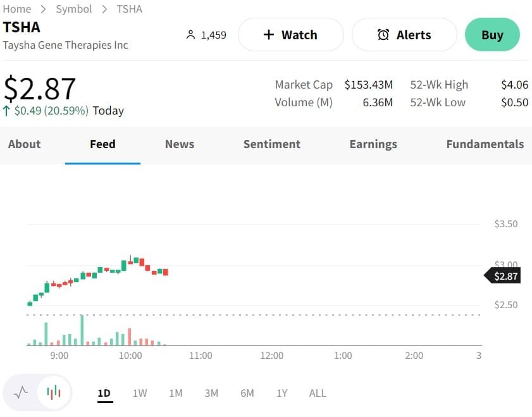Click the plus icon on Watch
Viewport: 532px width, 417px height.
(269, 35)
